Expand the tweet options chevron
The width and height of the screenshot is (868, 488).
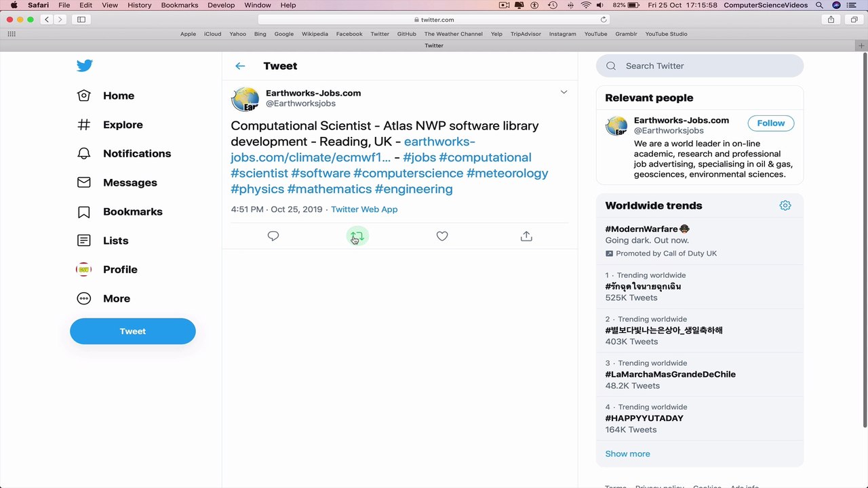[564, 92]
